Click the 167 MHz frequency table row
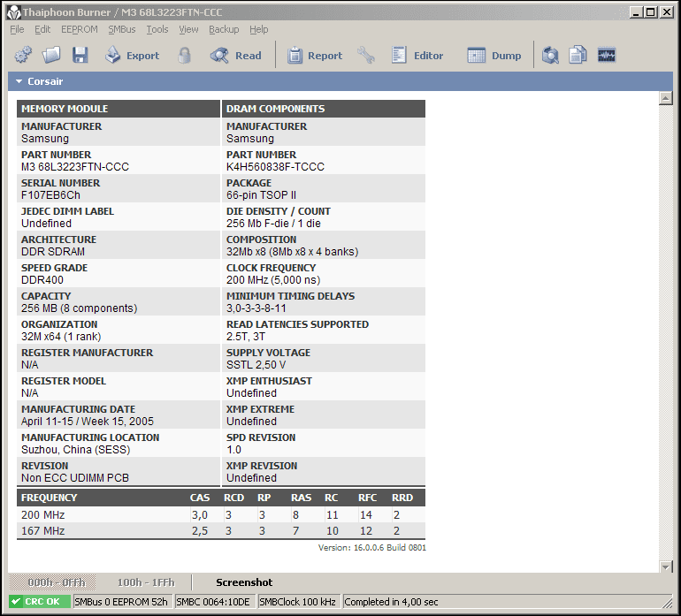This screenshot has width=681, height=616. 220,530
